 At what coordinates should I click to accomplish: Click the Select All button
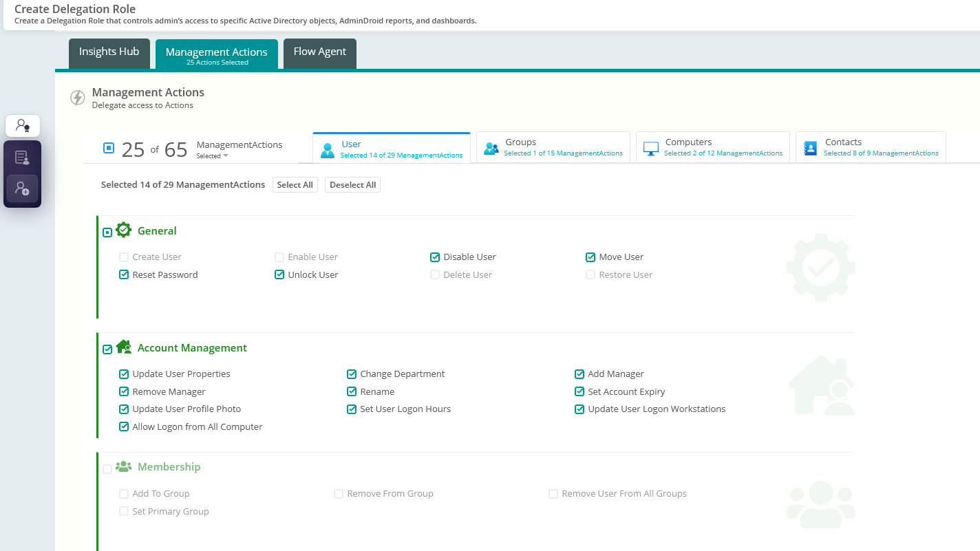(295, 184)
